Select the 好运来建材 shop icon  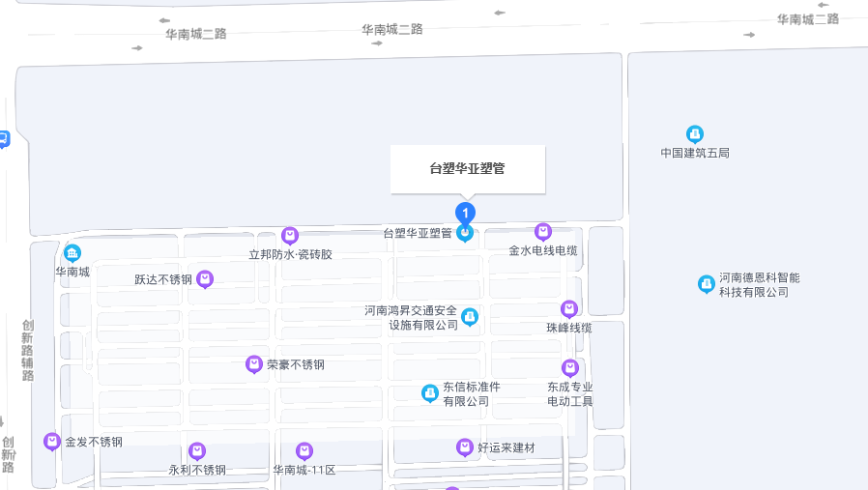coord(464,447)
